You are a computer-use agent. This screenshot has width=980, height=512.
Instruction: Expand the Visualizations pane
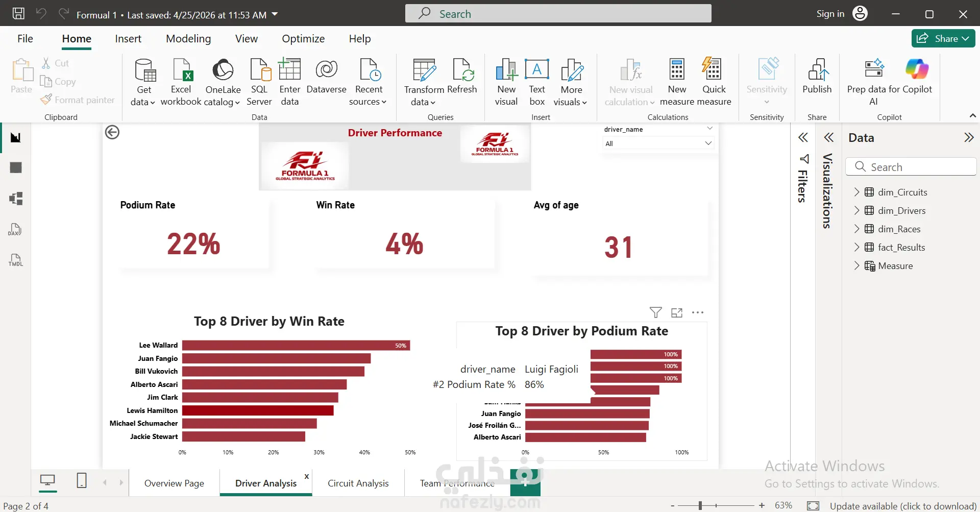pyautogui.click(x=829, y=137)
